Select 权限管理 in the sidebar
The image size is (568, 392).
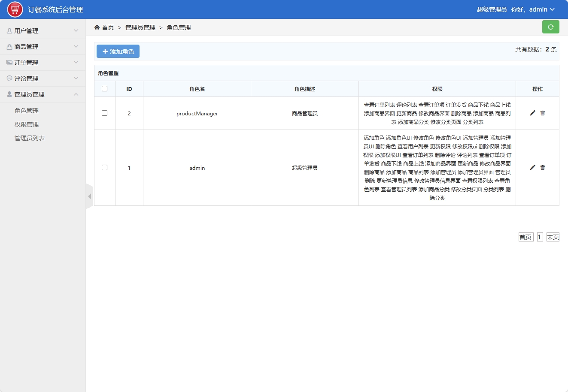pyautogui.click(x=27, y=124)
